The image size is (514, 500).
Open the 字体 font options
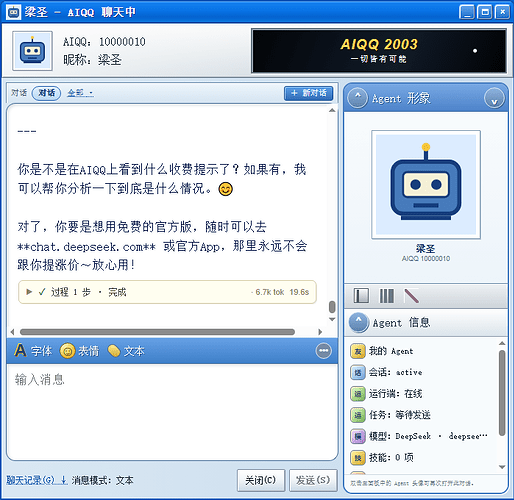pyautogui.click(x=33, y=351)
